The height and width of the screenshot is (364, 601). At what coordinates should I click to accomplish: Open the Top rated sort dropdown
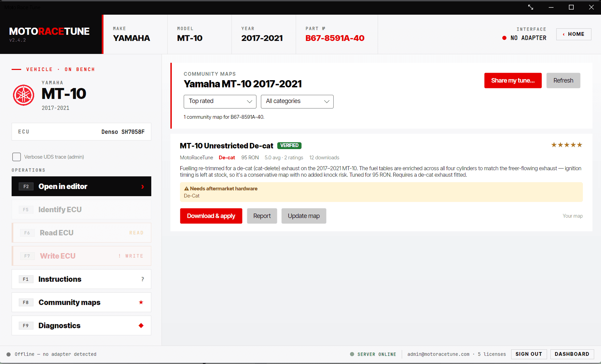220,101
